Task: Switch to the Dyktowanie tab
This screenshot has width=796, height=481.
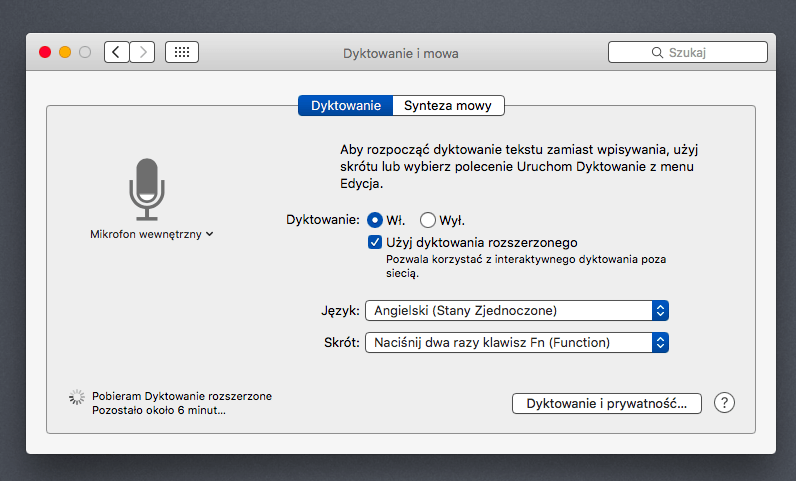Action: pyautogui.click(x=346, y=106)
